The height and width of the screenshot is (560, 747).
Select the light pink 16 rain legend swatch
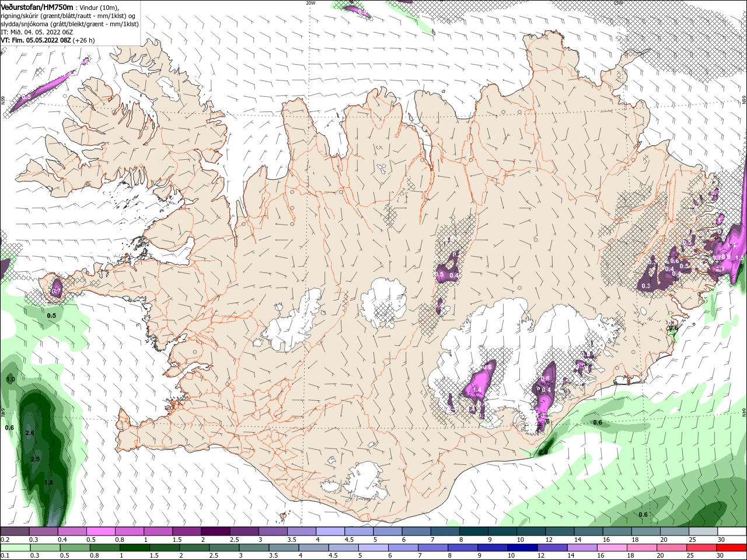point(612,548)
